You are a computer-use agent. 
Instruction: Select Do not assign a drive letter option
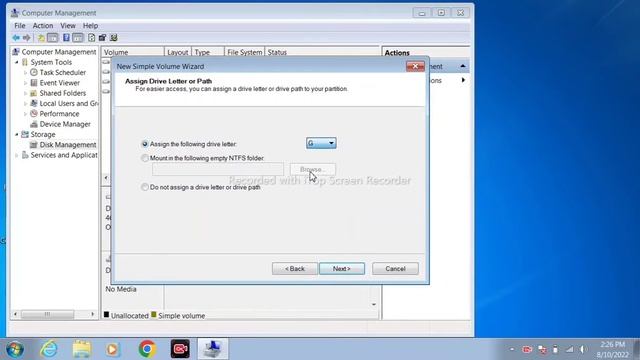(x=145, y=187)
